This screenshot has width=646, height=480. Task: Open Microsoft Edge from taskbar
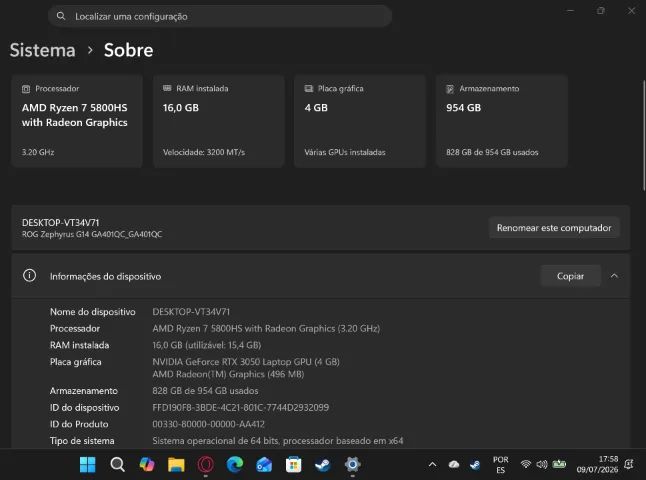coord(235,465)
